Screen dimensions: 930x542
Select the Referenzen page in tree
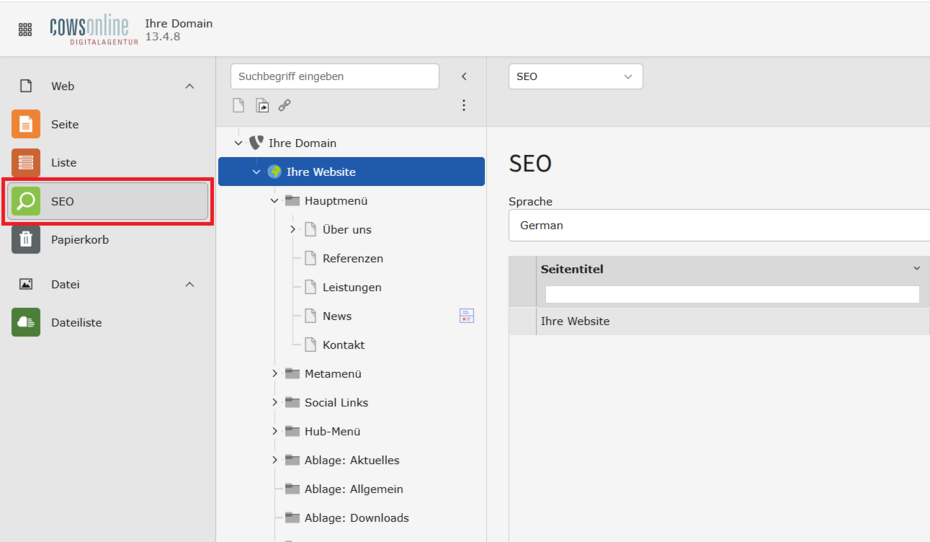point(352,259)
